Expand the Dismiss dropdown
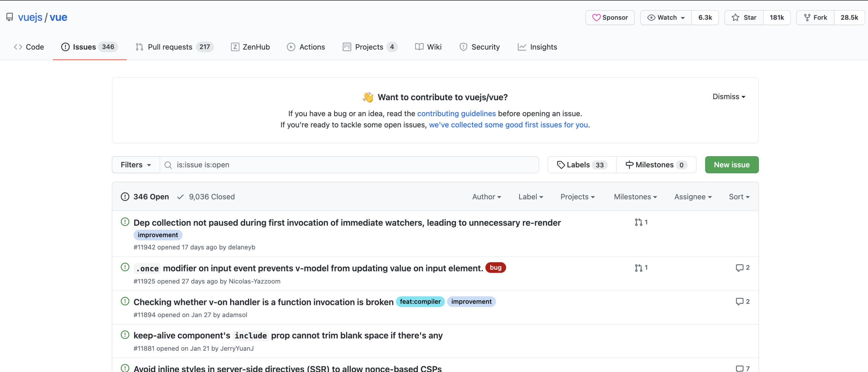 pyautogui.click(x=729, y=97)
